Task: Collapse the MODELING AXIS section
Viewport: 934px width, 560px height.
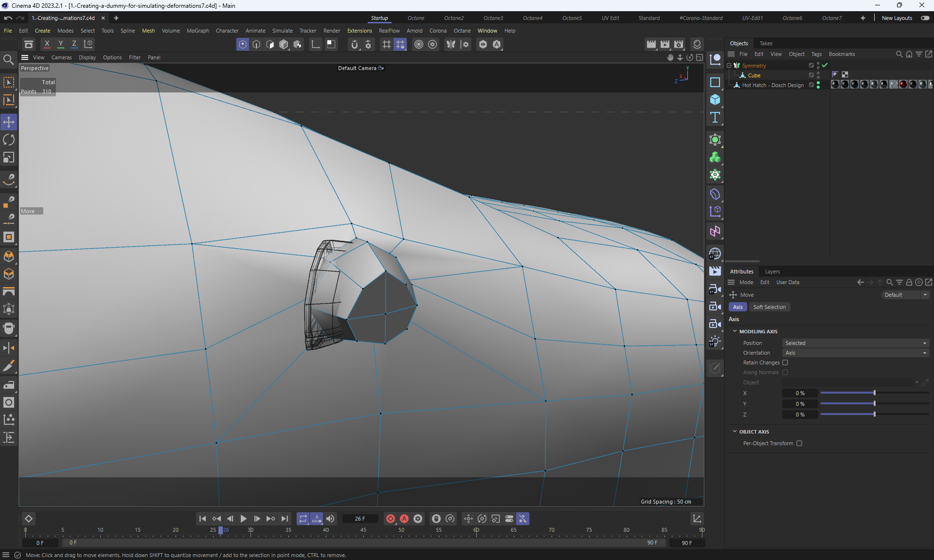Action: pos(735,331)
